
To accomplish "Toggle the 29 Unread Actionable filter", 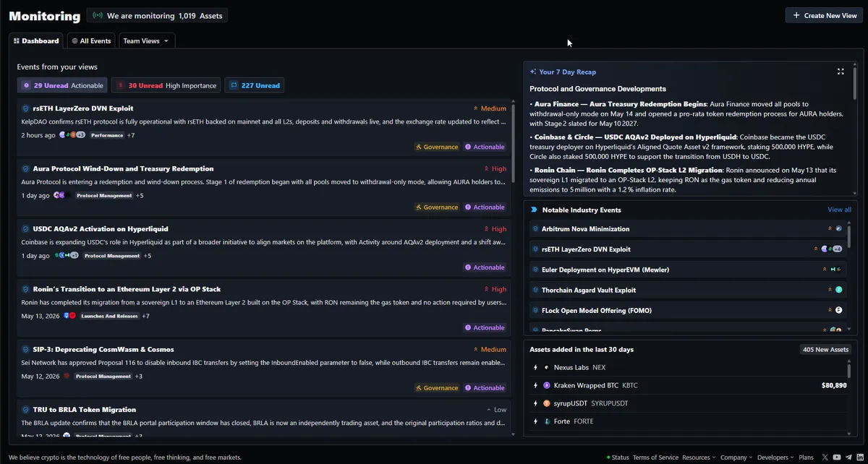I will pyautogui.click(x=63, y=85).
